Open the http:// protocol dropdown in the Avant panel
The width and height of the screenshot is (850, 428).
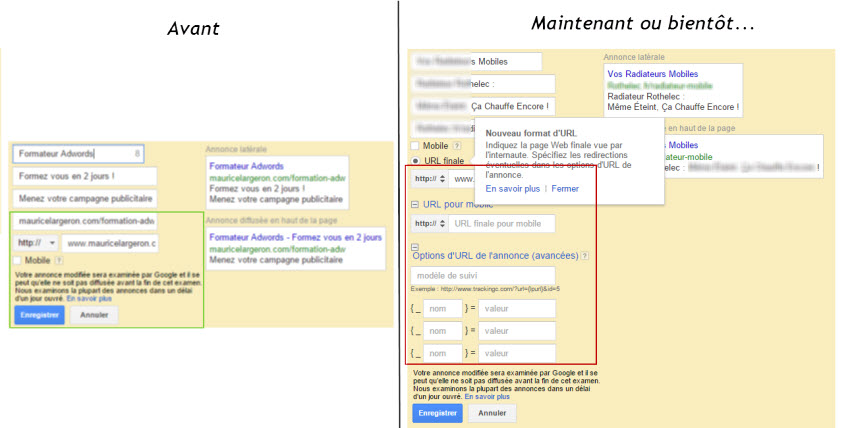coord(36,243)
